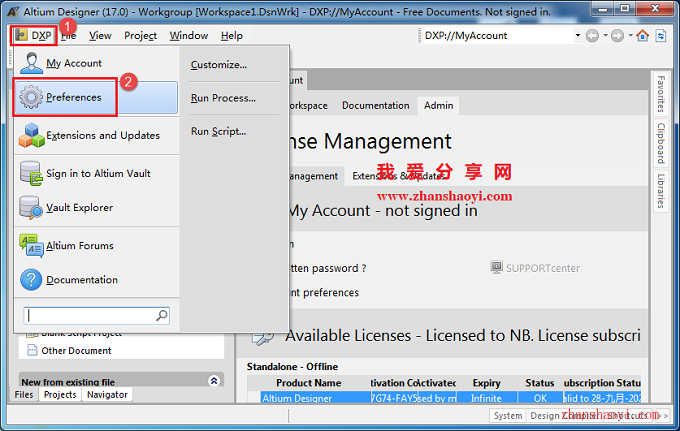Open Documentation question mark icon
Viewport: 680px width, 431px height.
pyautogui.click(x=31, y=280)
